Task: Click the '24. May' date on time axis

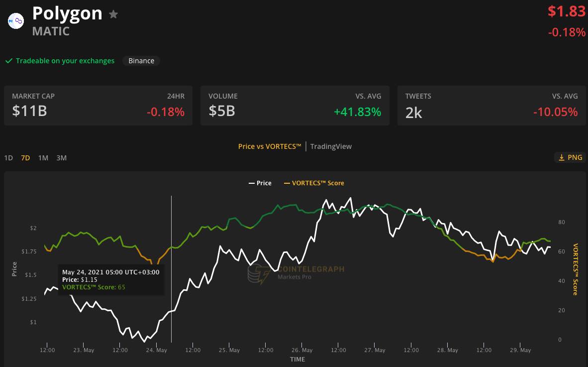Action: (156, 350)
